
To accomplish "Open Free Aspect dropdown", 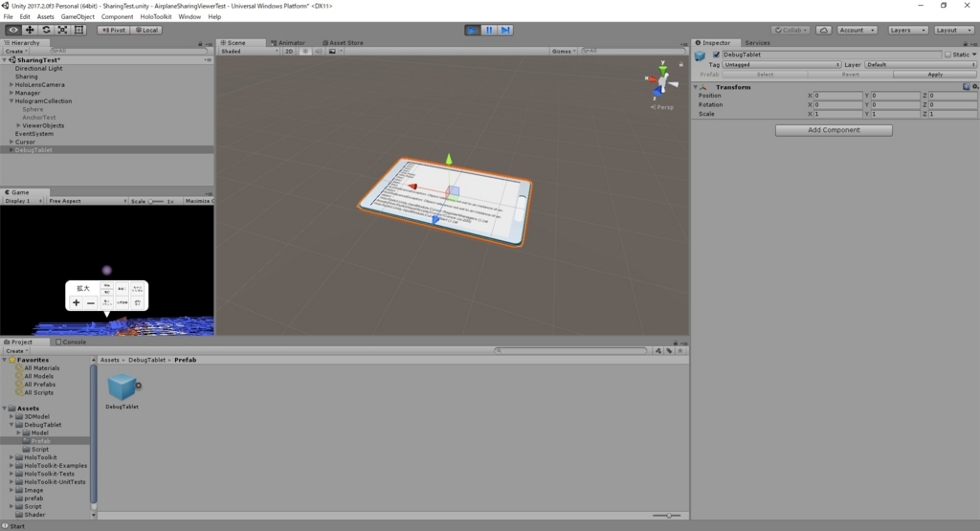I will click(x=87, y=201).
